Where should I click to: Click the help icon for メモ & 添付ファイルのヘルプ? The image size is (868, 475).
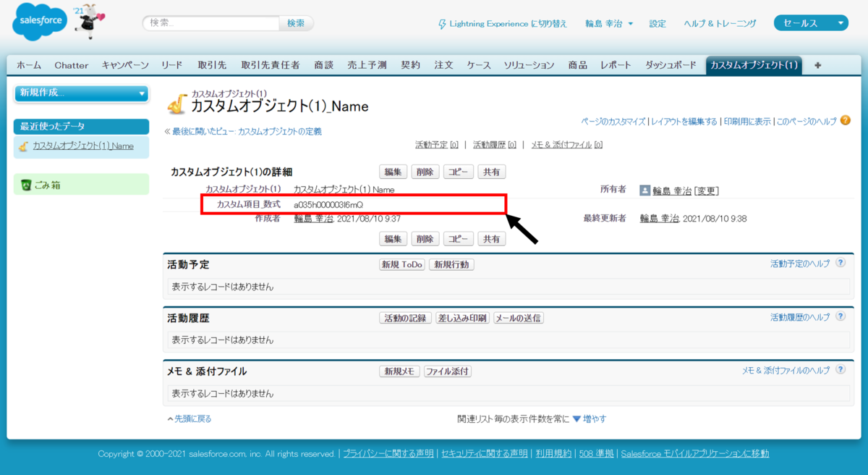pyautogui.click(x=841, y=370)
